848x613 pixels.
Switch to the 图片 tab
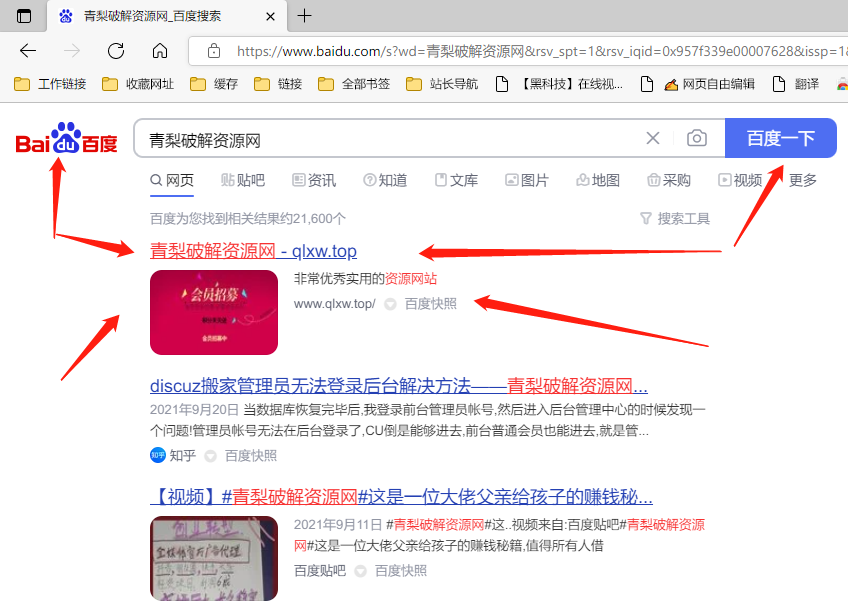pos(527,180)
